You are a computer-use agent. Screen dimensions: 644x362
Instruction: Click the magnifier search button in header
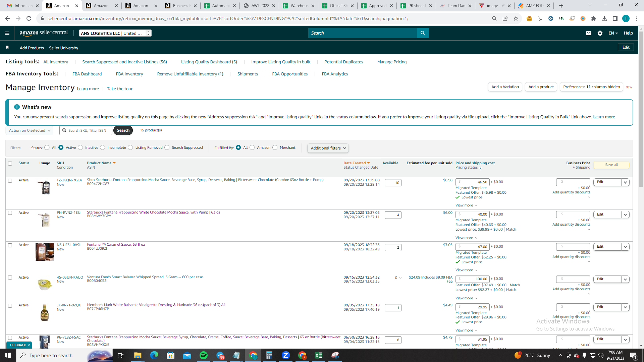423,33
